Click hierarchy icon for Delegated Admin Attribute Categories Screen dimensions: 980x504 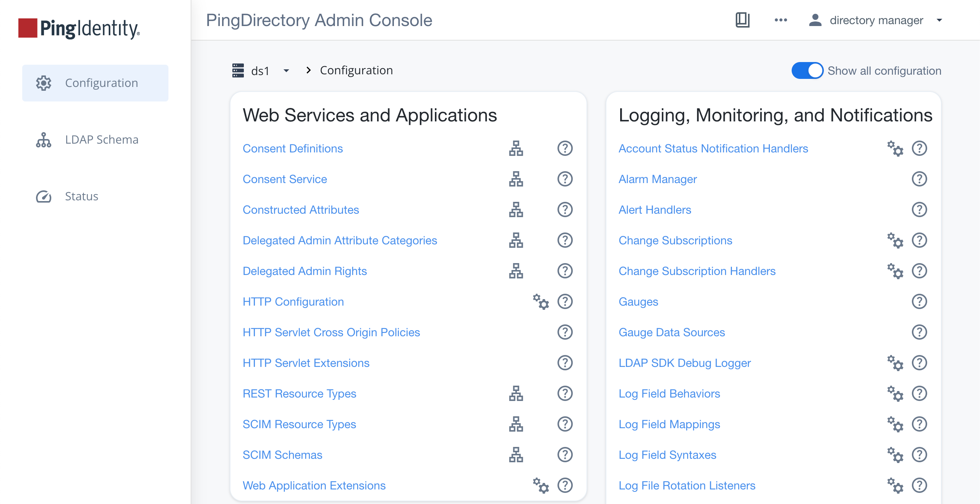(x=516, y=240)
